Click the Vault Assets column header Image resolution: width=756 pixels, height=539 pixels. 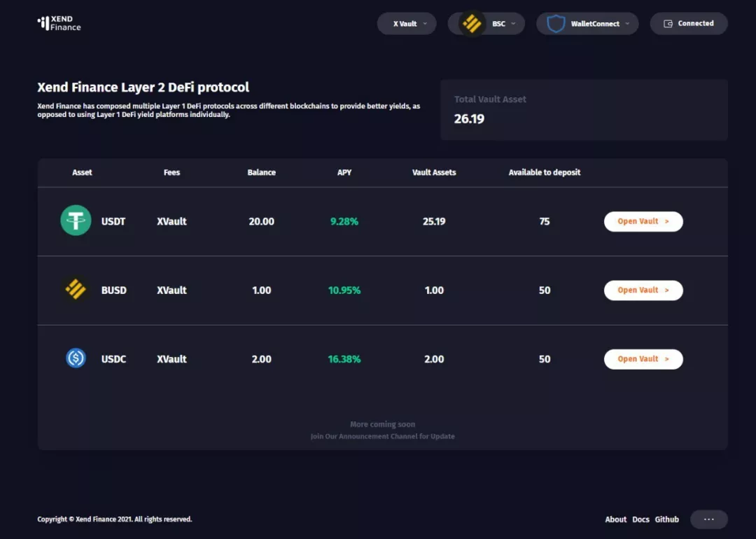(x=434, y=172)
